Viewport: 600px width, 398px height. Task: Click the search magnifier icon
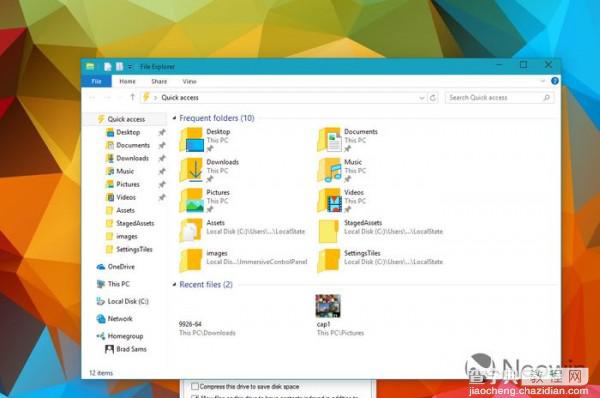546,98
